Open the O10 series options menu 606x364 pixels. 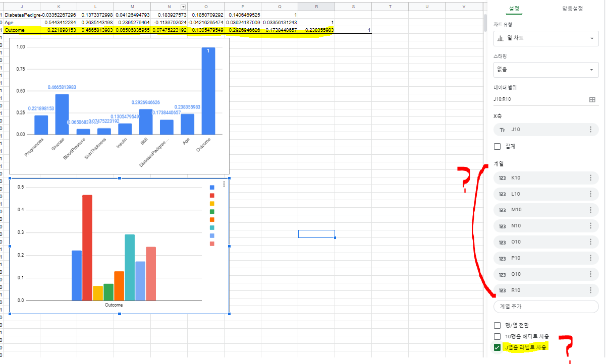(590, 242)
